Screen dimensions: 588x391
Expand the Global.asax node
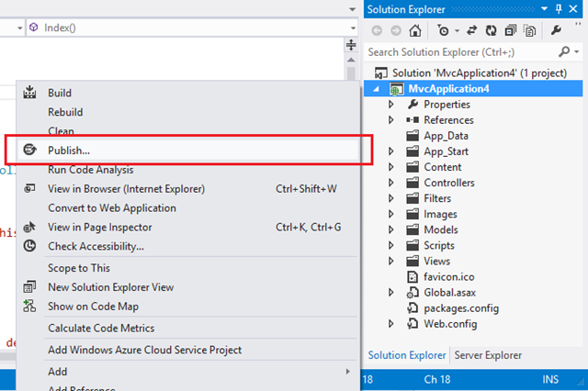[391, 293]
